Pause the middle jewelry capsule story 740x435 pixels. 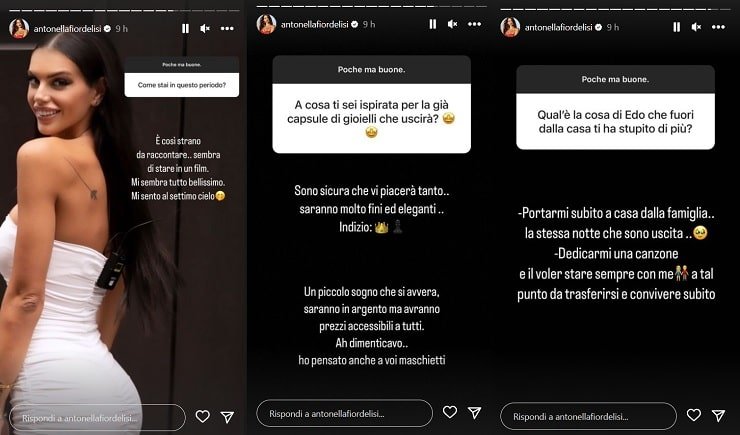coord(433,24)
